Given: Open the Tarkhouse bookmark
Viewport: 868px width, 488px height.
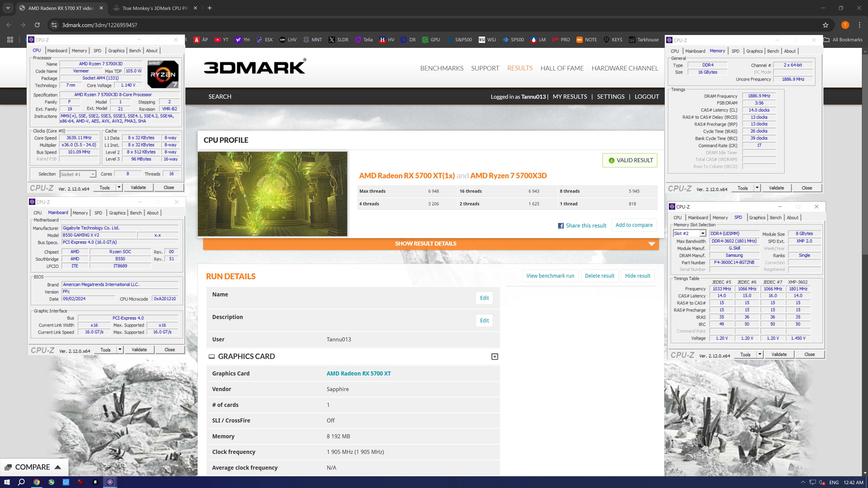Looking at the screenshot, I should (x=644, y=40).
